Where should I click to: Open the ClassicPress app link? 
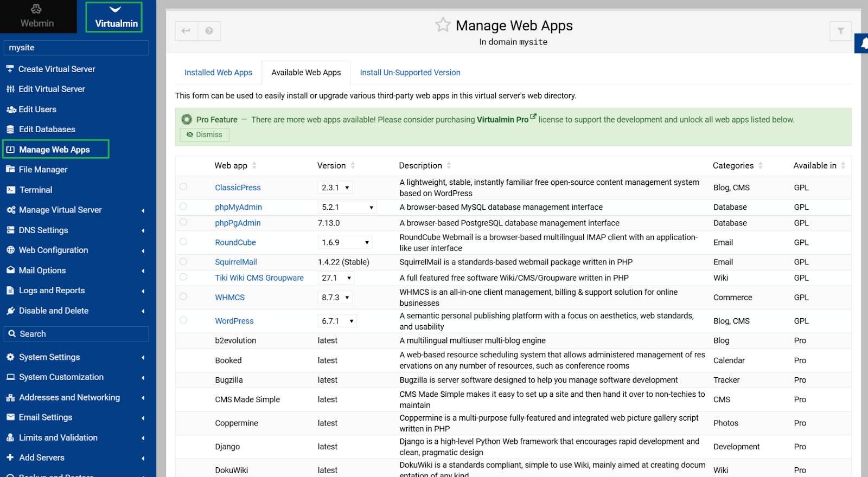pos(238,188)
